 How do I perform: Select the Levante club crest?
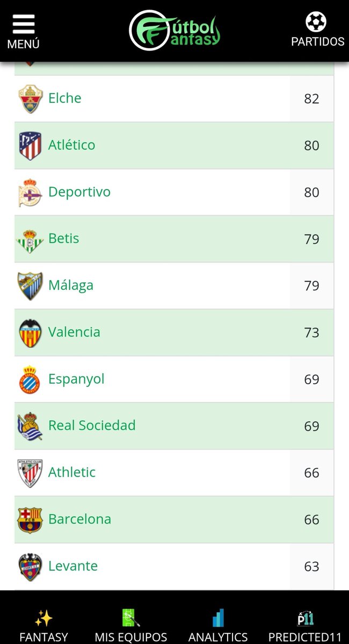point(30,567)
